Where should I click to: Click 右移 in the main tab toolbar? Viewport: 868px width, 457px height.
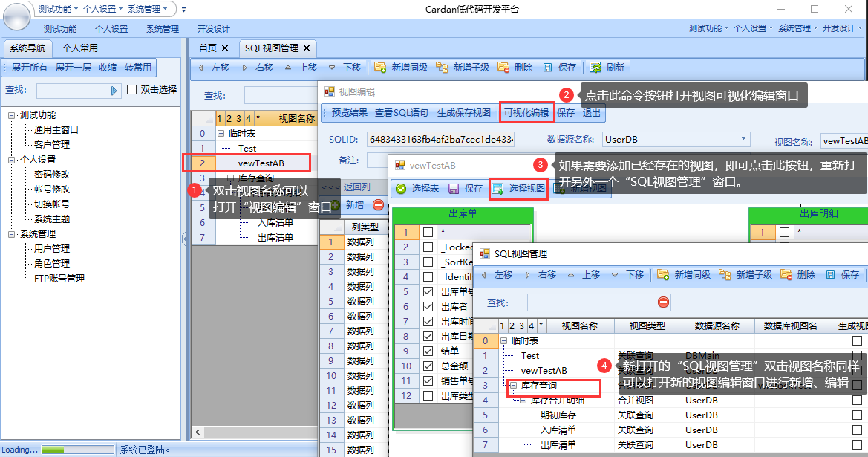click(258, 68)
